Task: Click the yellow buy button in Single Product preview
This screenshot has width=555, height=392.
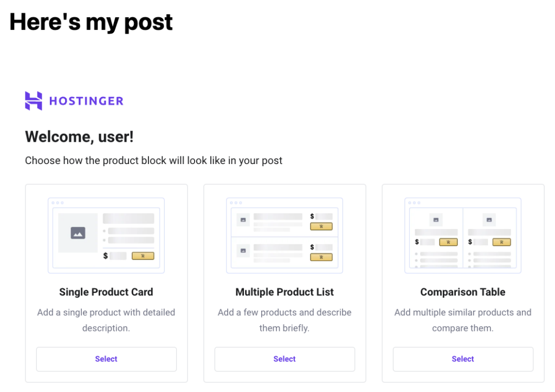Action: (143, 256)
